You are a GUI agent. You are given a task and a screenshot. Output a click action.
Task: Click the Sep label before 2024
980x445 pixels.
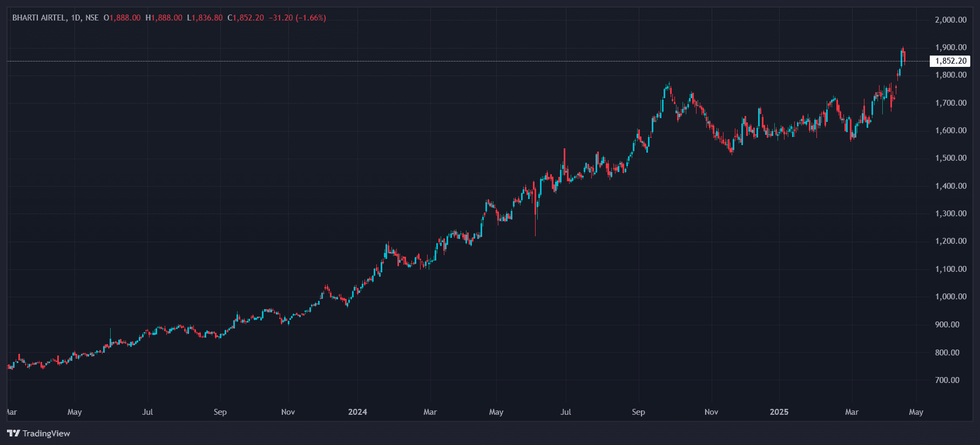[x=220, y=412]
